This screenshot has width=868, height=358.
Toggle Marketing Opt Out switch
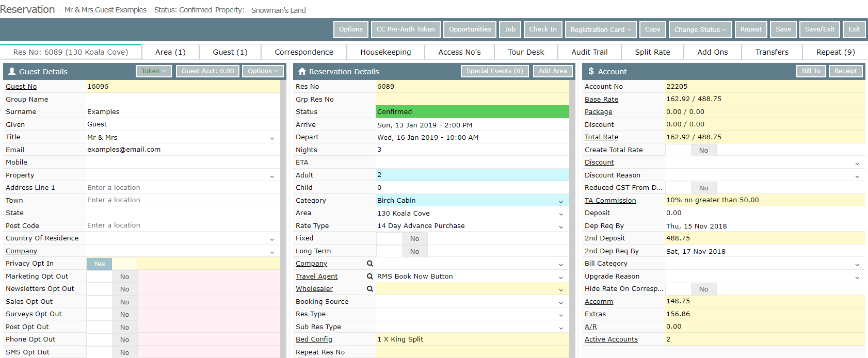coord(112,276)
